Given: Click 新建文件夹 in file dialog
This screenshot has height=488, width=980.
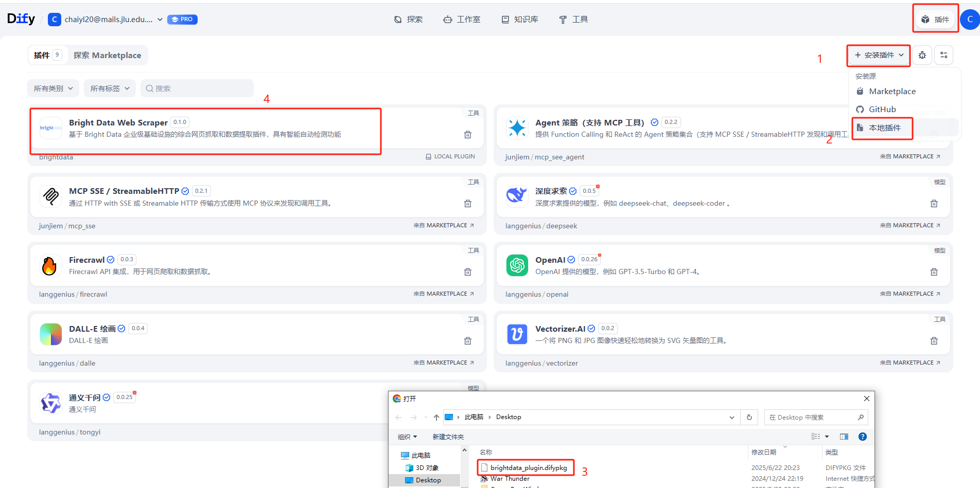Looking at the screenshot, I should (x=448, y=437).
